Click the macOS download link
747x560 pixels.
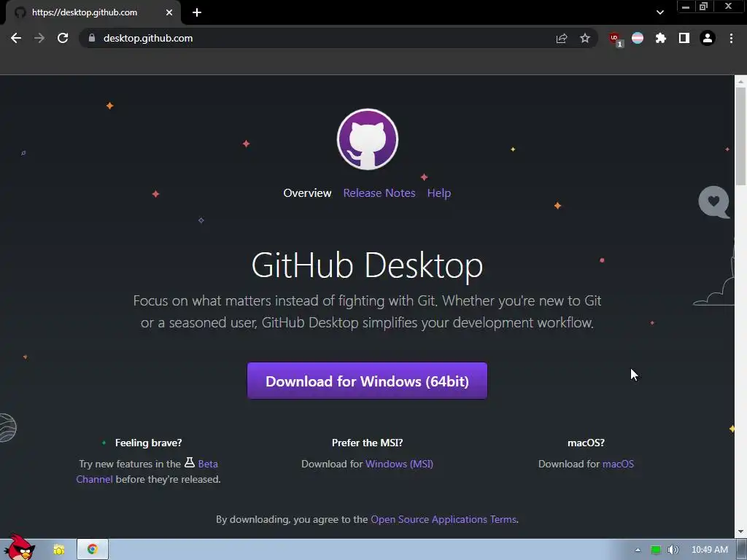pyautogui.click(x=618, y=464)
